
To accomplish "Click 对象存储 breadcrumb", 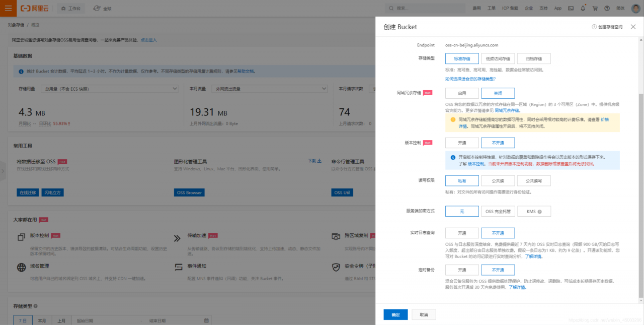I will point(16,25).
